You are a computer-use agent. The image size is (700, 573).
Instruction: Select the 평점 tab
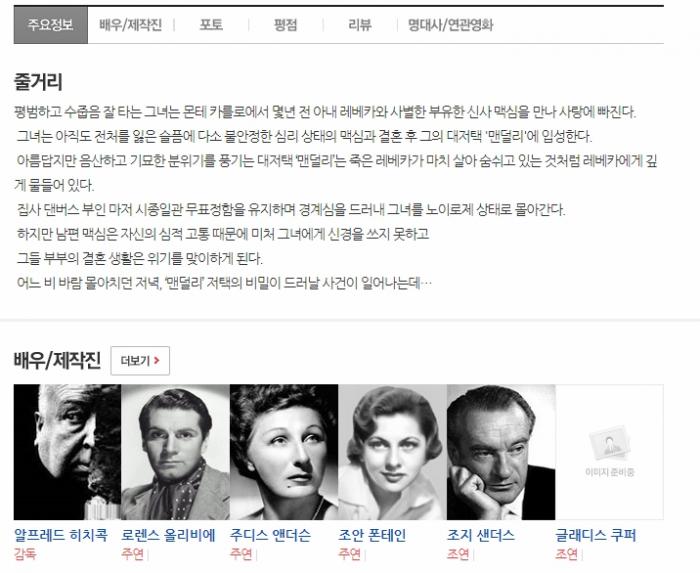(x=285, y=25)
